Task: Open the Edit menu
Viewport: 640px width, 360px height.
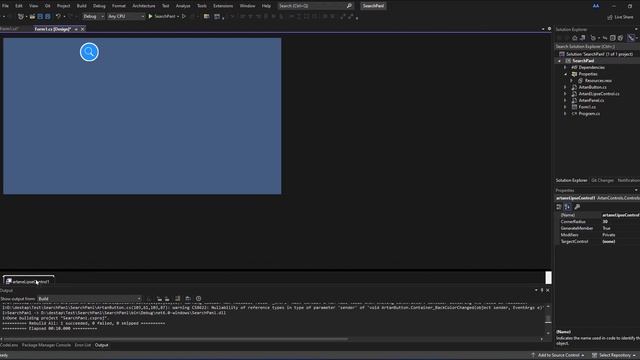Action: 19,6
